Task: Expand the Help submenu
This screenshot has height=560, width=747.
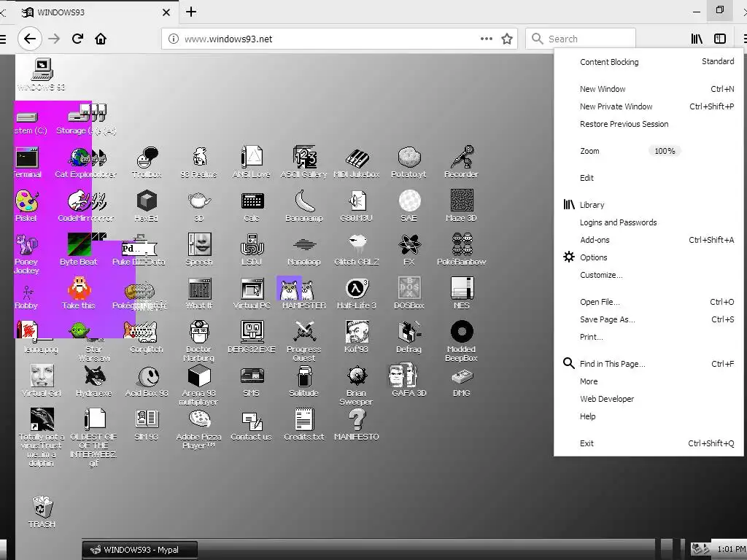Action: point(649,416)
